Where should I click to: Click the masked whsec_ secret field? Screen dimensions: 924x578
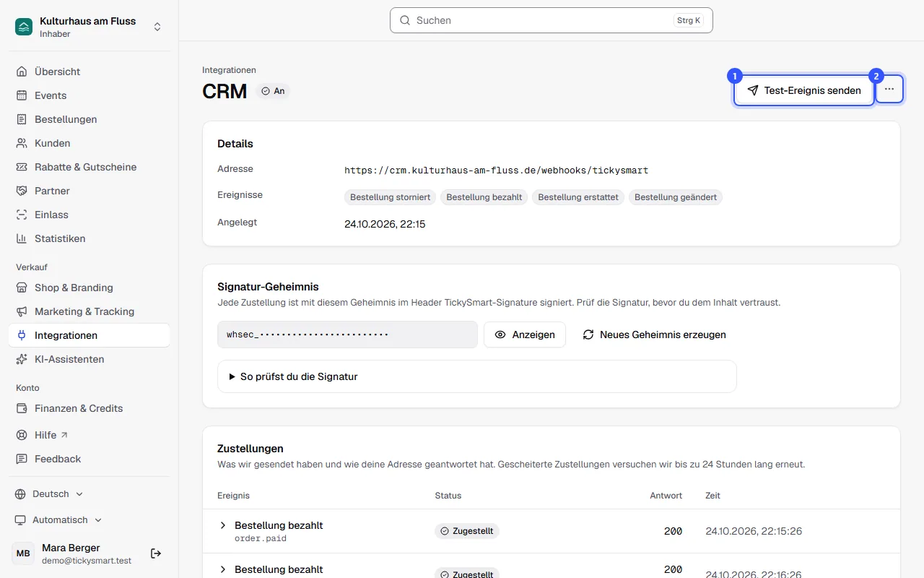click(347, 335)
